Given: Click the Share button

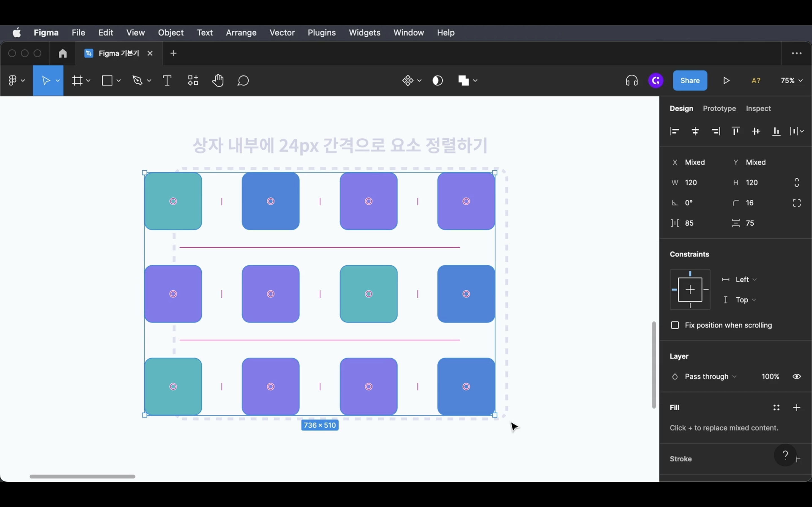Looking at the screenshot, I should [x=690, y=81].
